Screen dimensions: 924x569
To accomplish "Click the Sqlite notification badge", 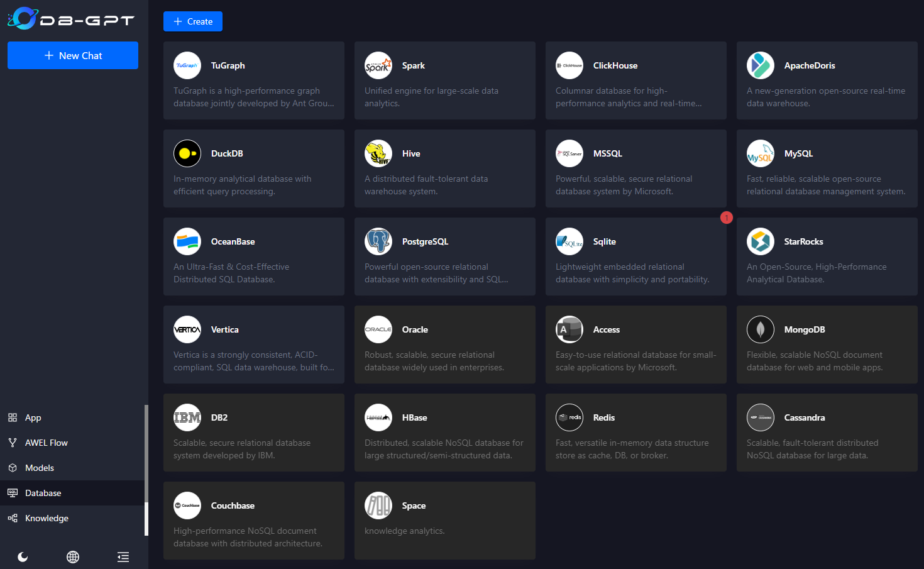I will (x=727, y=218).
